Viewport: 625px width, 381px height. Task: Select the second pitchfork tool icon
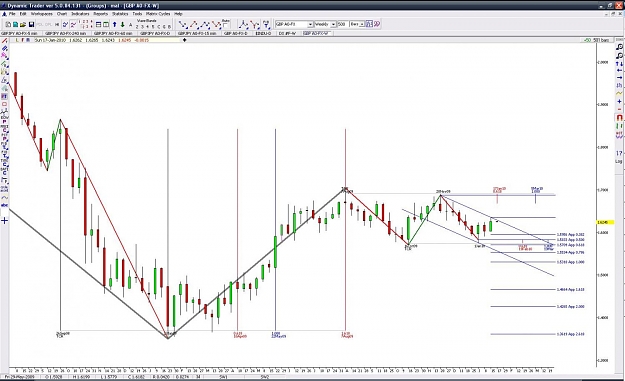255,25
